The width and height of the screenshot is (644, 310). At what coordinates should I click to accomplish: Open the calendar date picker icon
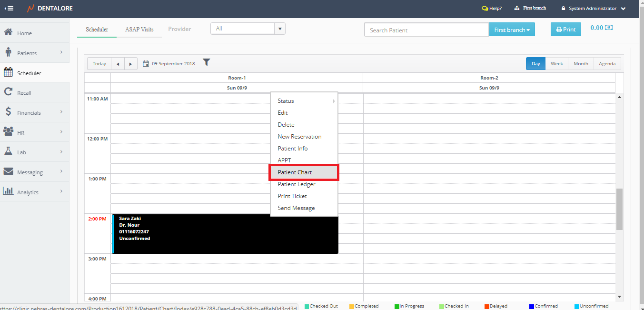(146, 63)
